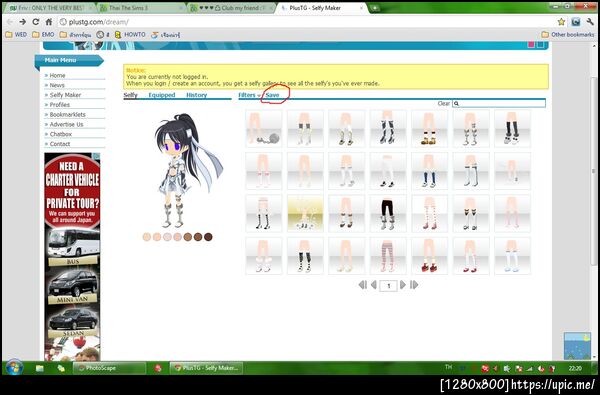
Task: Reload the plustg.com page
Action: click(36, 22)
